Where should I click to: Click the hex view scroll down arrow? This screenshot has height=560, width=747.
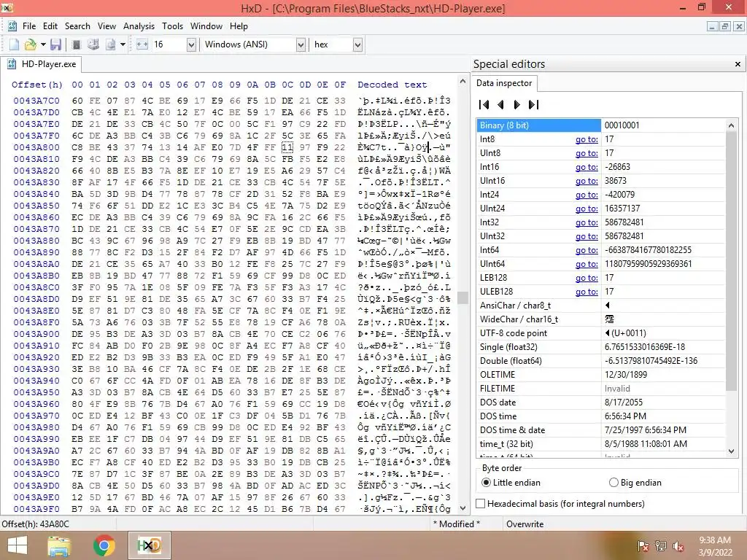pos(462,508)
